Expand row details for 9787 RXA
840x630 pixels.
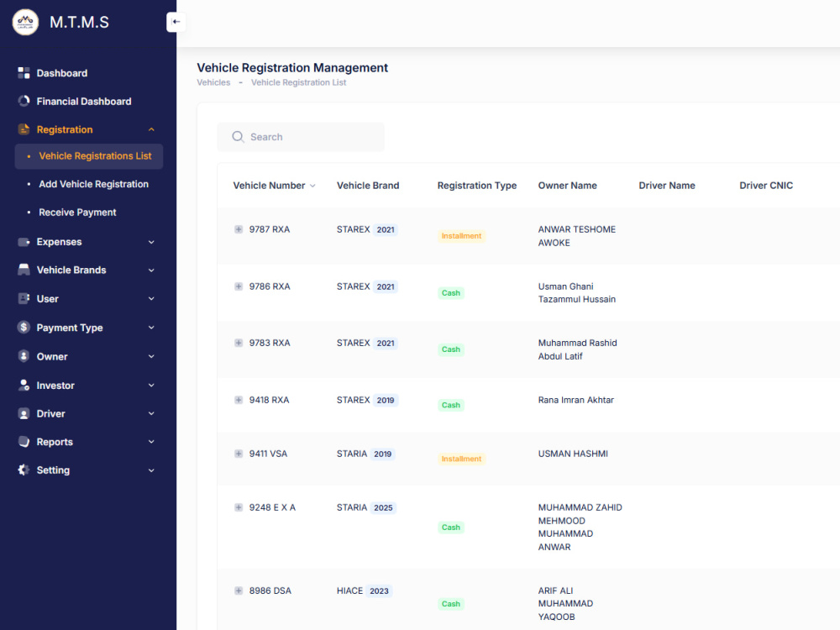239,229
